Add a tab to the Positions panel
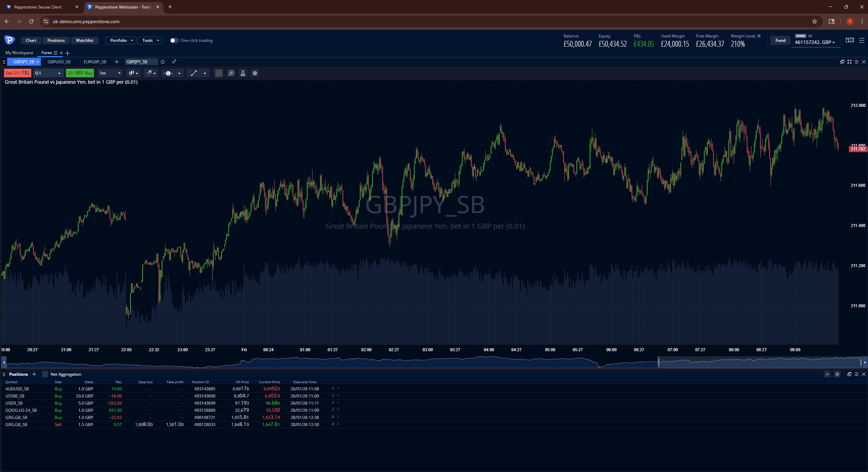 (34, 374)
